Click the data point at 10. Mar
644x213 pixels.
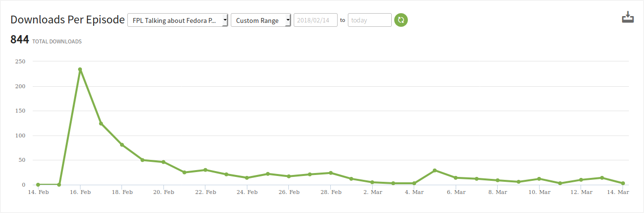(x=539, y=179)
